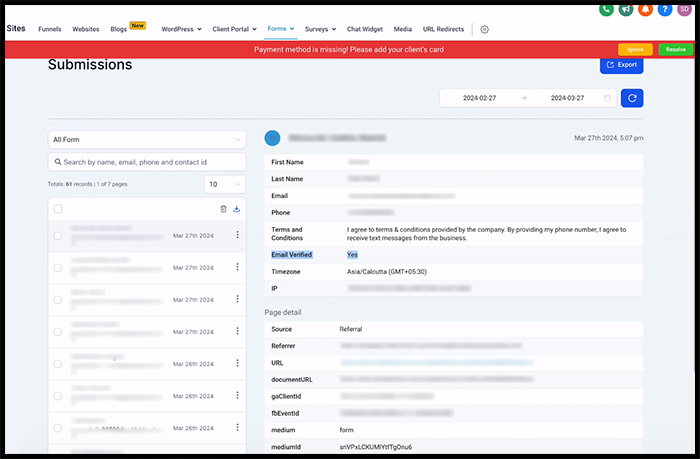Check the first Mar 27th 2024 submission

(x=58, y=236)
